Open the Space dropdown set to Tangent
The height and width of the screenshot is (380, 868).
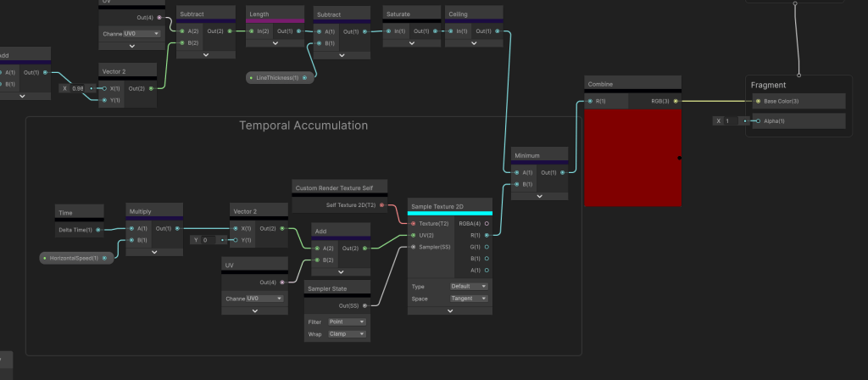tap(469, 299)
